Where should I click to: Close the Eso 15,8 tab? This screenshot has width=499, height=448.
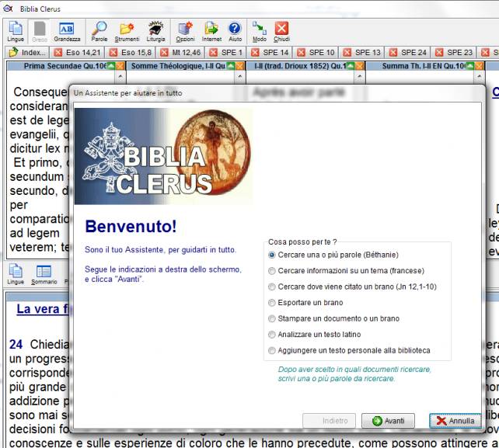tap(113, 53)
